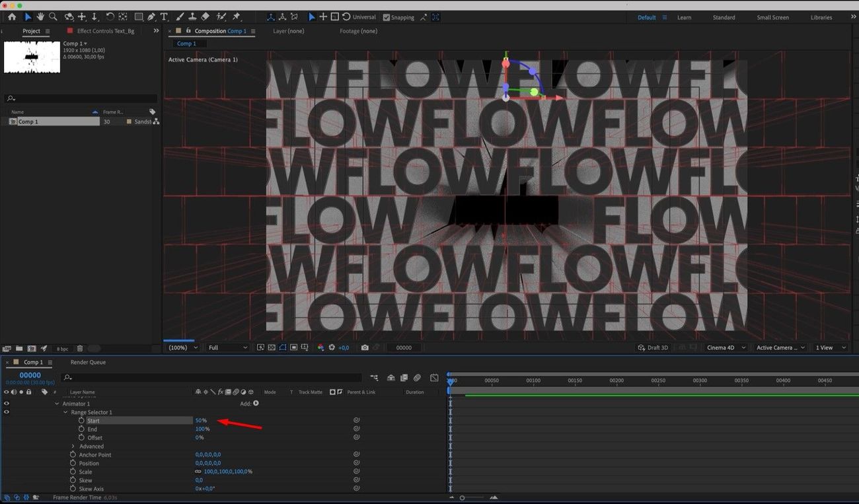
Task: Open the Full resolution dropdown
Action: [x=228, y=347]
